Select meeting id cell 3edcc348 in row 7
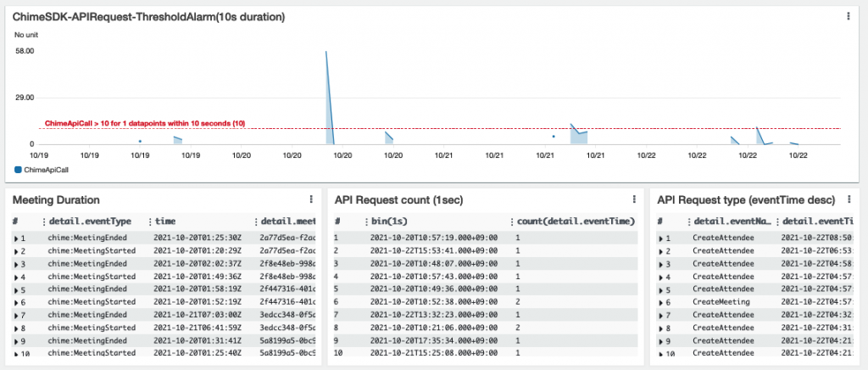Viewport: 868px width, 370px height. [x=287, y=315]
